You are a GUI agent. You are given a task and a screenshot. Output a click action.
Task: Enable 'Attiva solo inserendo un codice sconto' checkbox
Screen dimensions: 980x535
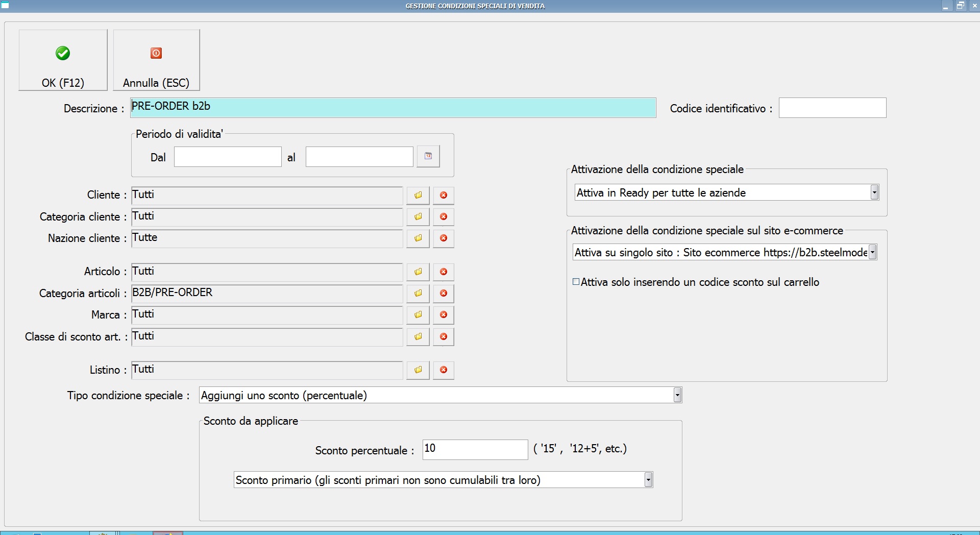click(x=576, y=282)
